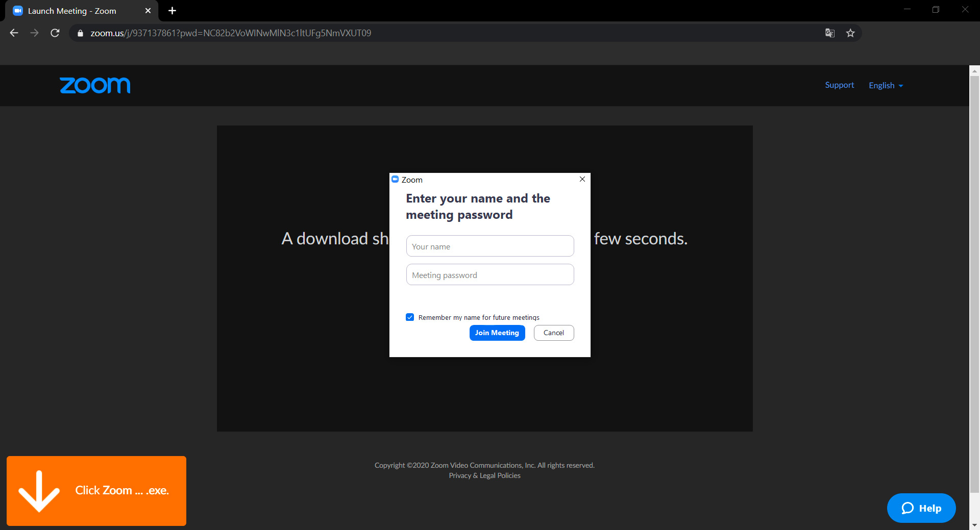Viewport: 980px width, 530px height.
Task: Open a new browser tab
Action: click(x=172, y=11)
